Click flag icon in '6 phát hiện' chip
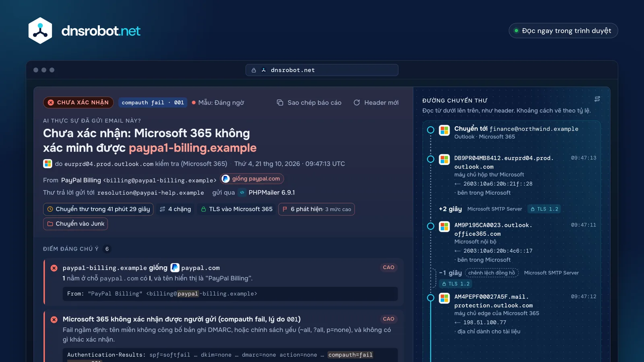 coord(285,209)
